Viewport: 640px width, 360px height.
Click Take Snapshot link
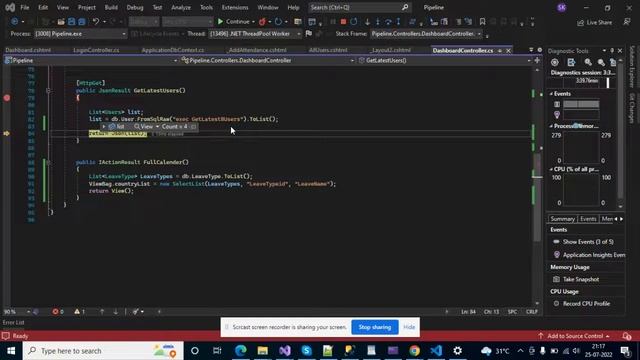[581, 279]
